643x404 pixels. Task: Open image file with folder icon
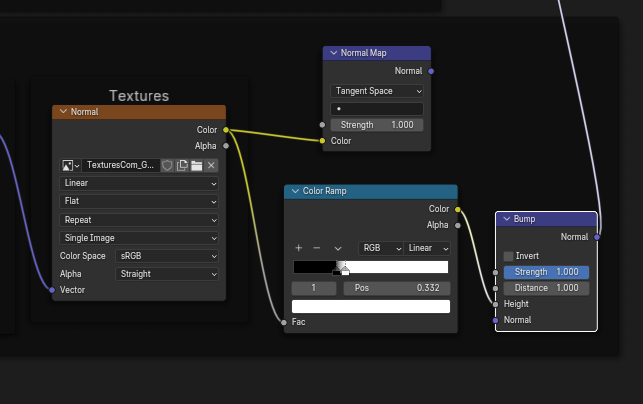pyautogui.click(x=197, y=165)
